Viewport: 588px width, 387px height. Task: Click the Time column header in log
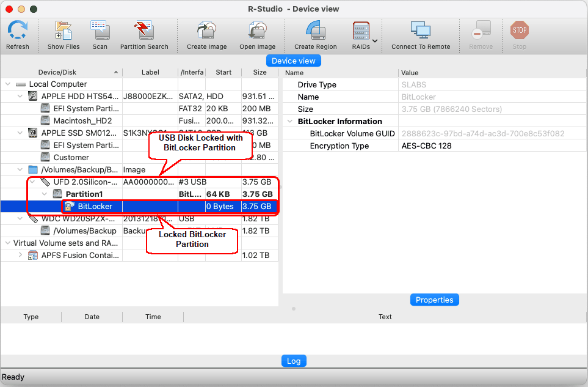(x=153, y=317)
